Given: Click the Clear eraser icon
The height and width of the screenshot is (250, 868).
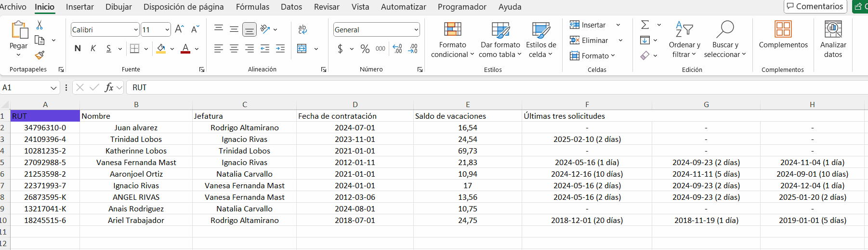Looking at the screenshot, I should pyautogui.click(x=645, y=56).
